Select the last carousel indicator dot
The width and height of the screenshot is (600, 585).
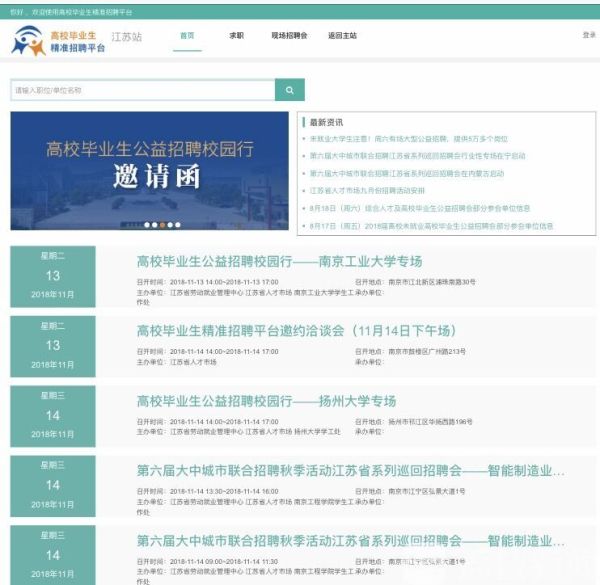click(x=178, y=225)
